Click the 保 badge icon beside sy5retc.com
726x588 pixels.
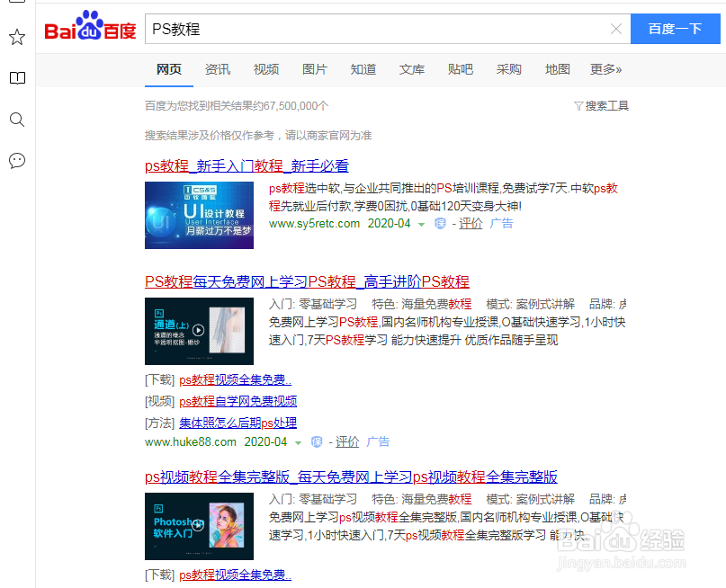[x=440, y=224]
